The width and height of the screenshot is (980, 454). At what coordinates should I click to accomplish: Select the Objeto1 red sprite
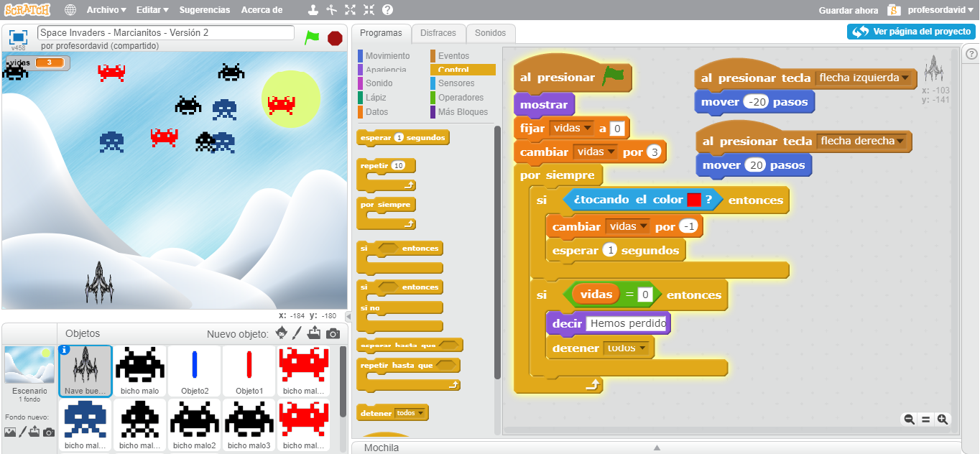249,371
